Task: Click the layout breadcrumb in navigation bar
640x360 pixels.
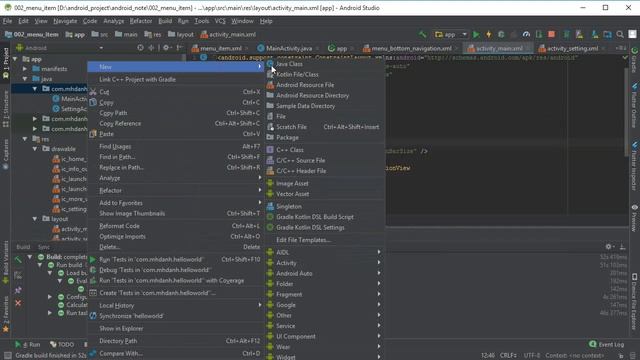Action: [x=181, y=35]
